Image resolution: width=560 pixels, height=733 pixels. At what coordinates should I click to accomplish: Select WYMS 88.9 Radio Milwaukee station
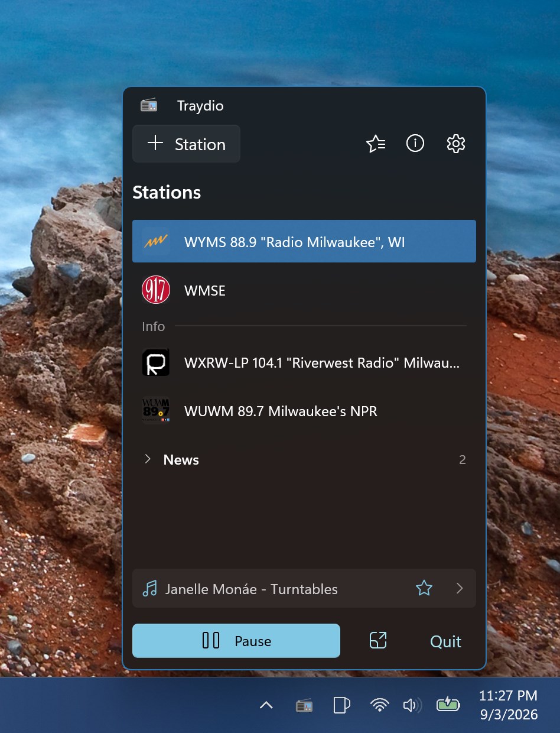tap(304, 241)
